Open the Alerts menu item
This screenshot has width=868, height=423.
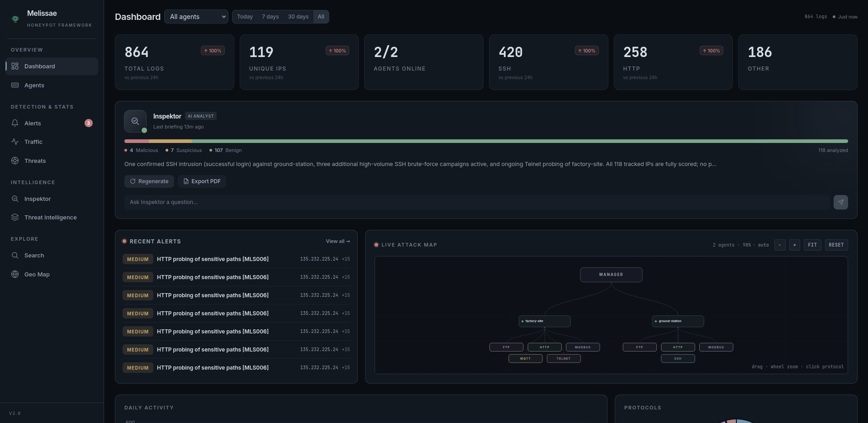pos(52,123)
